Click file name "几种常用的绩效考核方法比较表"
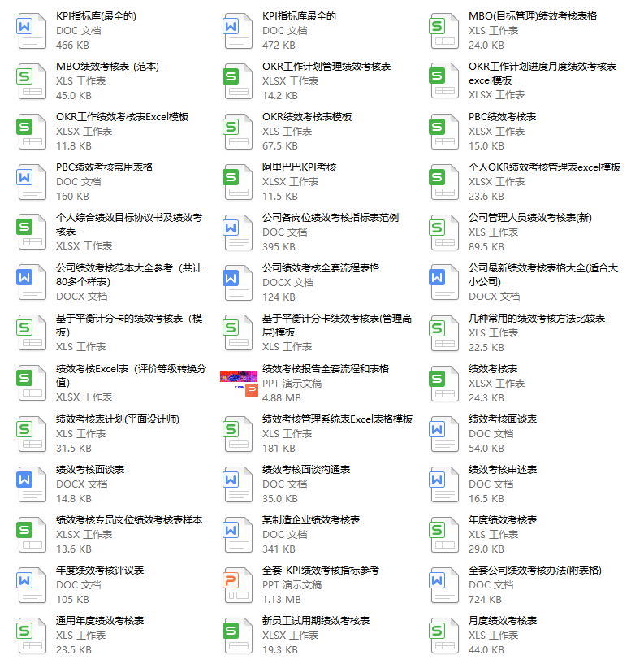Screen dimensions: 644x664 537,319
